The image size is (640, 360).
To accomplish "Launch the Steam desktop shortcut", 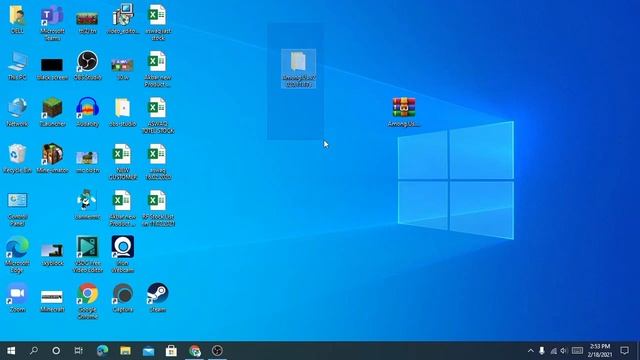I will 158,298.
